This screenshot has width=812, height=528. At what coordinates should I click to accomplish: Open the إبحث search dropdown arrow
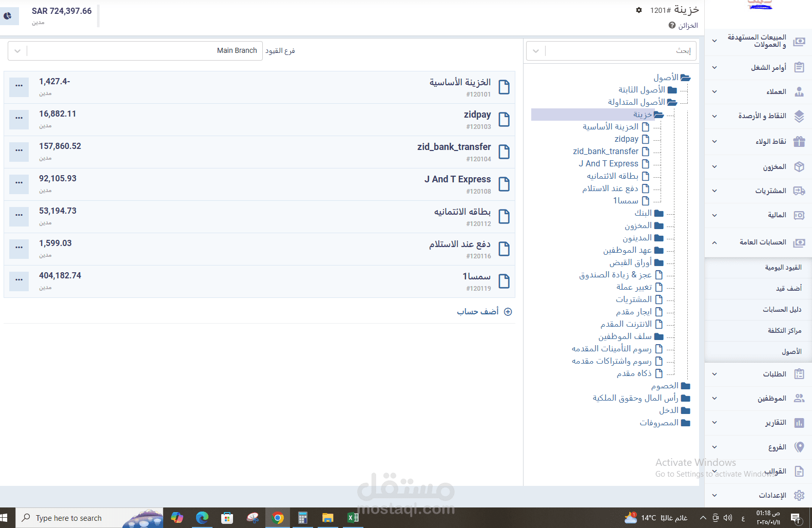point(536,51)
